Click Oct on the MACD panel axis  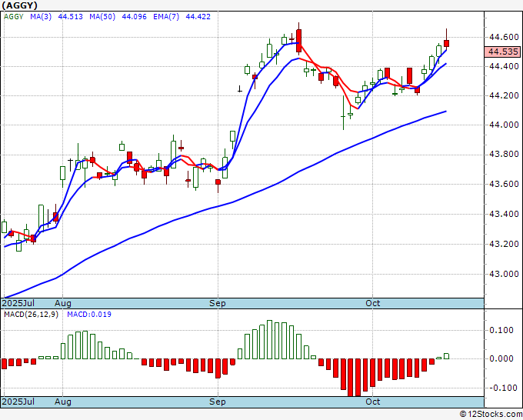click(x=372, y=402)
